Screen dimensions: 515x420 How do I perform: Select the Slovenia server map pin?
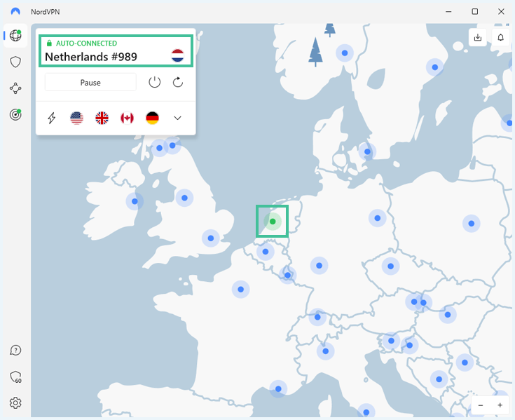tap(391, 341)
